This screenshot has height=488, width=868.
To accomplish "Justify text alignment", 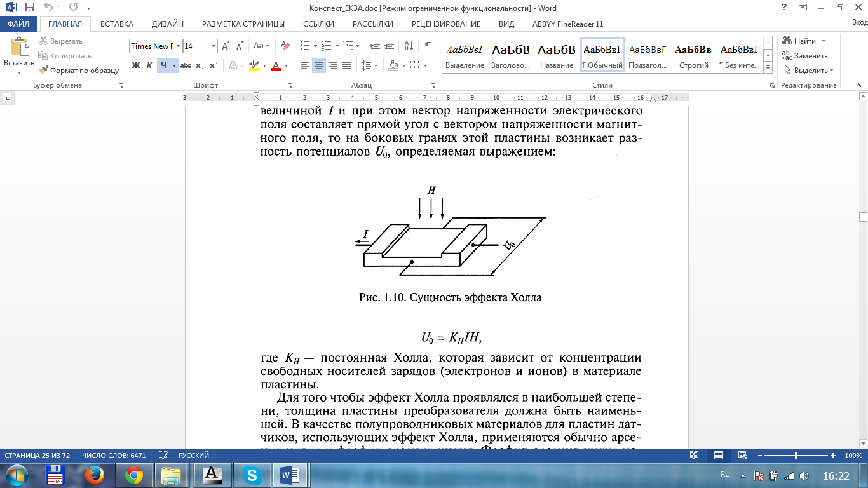I will tap(347, 65).
